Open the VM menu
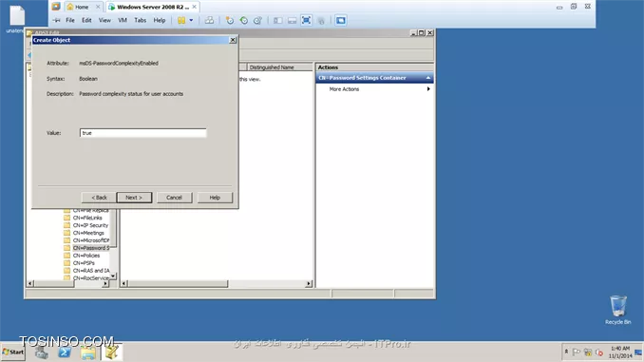644x362 pixels. (123, 20)
